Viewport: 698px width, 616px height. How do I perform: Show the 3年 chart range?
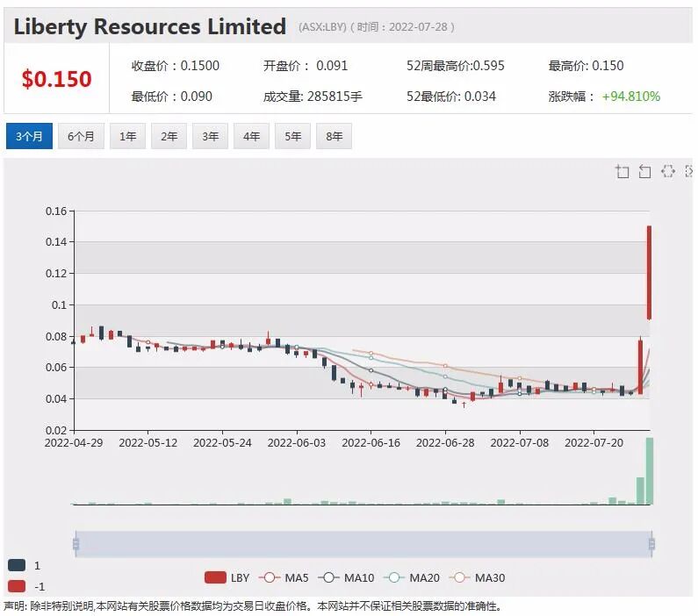(x=210, y=136)
